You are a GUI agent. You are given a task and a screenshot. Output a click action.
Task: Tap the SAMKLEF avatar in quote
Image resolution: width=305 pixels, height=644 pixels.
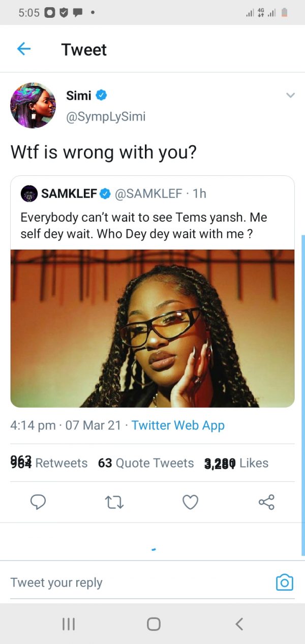(29, 194)
